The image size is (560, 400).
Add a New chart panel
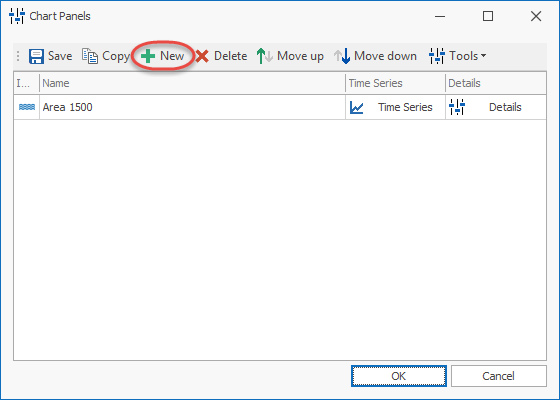tap(163, 56)
